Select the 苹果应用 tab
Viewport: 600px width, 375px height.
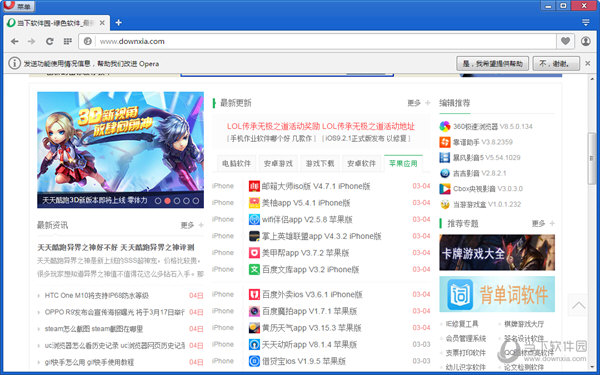click(x=403, y=163)
